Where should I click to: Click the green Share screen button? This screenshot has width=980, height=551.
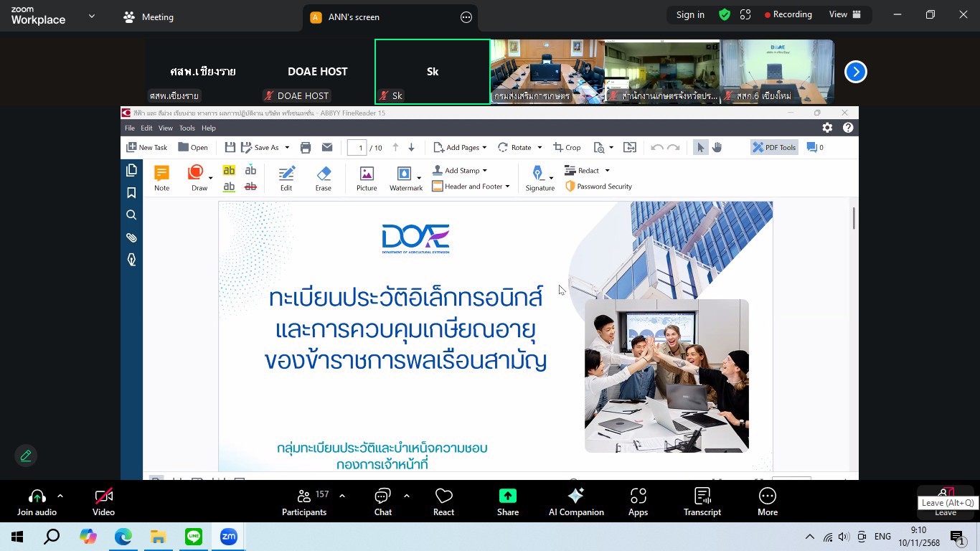coord(507,501)
